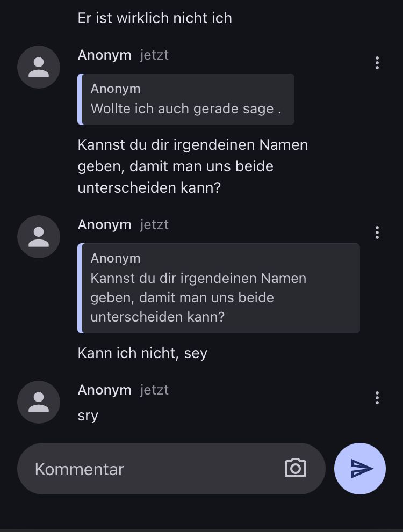
Task: Open options for the "Kann ich nicht, sey" comment
Action: click(x=377, y=232)
